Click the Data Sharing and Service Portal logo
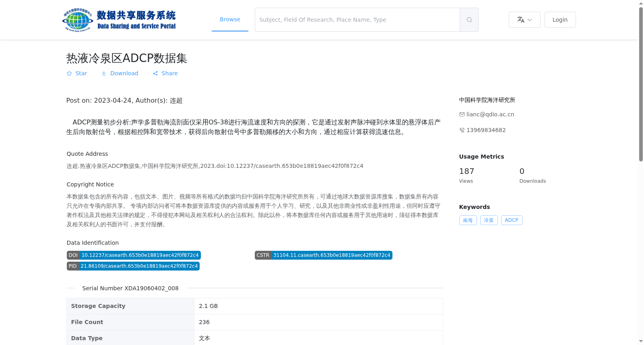This screenshot has width=644, height=345. tap(119, 20)
